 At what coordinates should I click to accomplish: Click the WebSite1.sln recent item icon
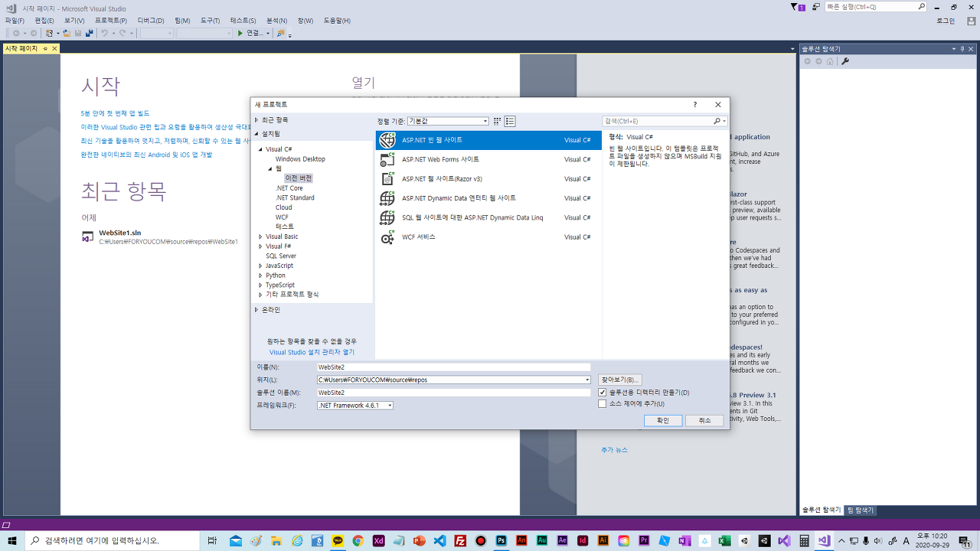click(88, 236)
